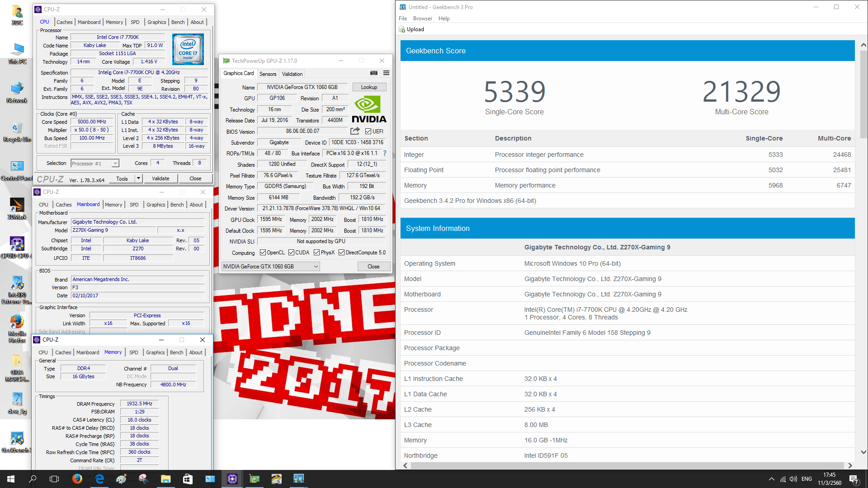Open the Geekbench desktop shortcut
The width and height of the screenshot is (868, 488).
[17, 442]
